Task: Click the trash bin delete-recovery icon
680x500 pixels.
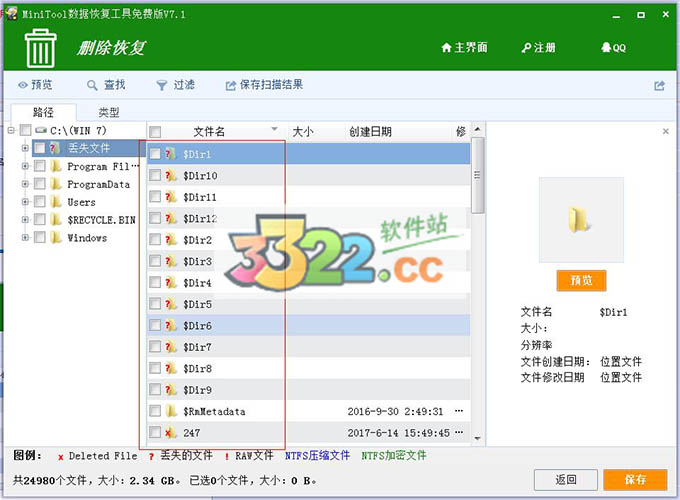Action: [x=40, y=48]
